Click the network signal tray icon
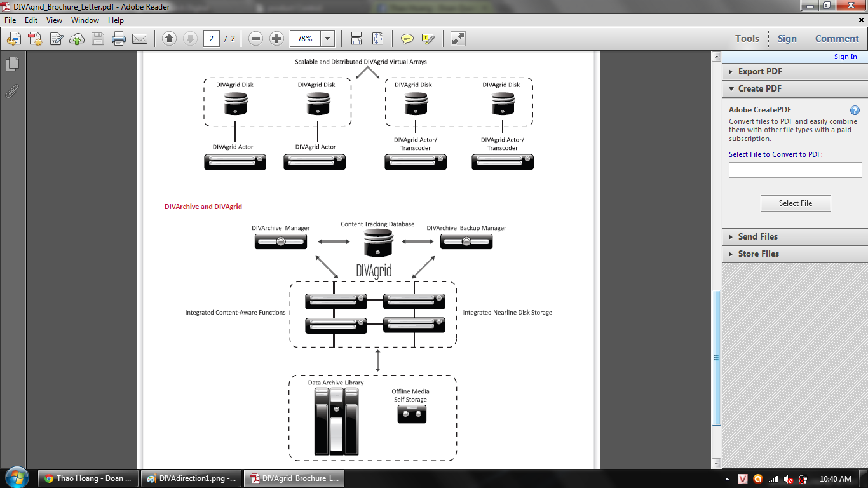Viewport: 868px width, 488px height. (x=773, y=479)
